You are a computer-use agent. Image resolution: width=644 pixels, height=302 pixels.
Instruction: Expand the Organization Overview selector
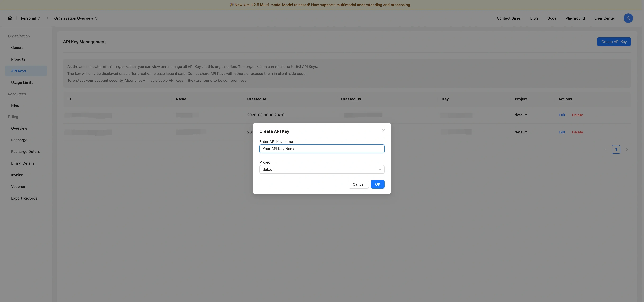[76, 18]
